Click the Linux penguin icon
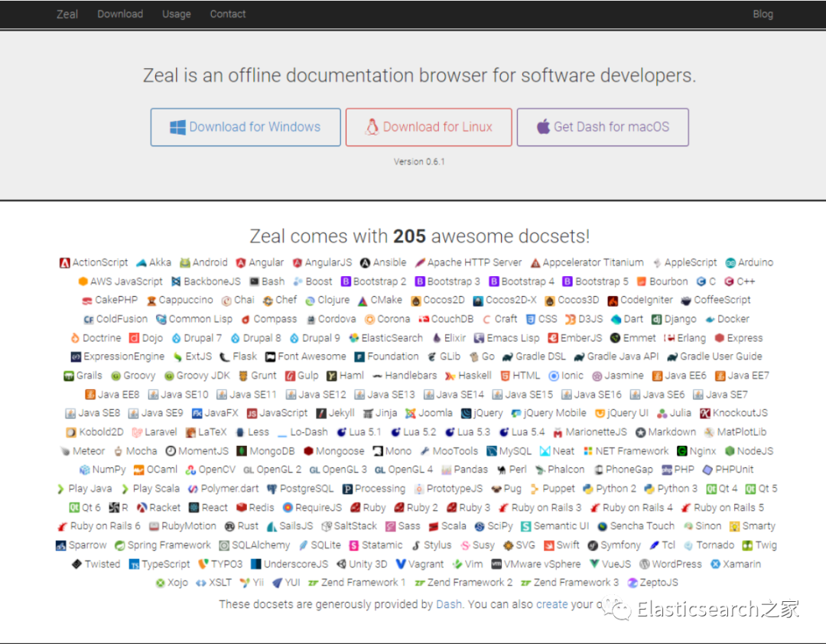This screenshot has width=826, height=644. click(x=372, y=127)
